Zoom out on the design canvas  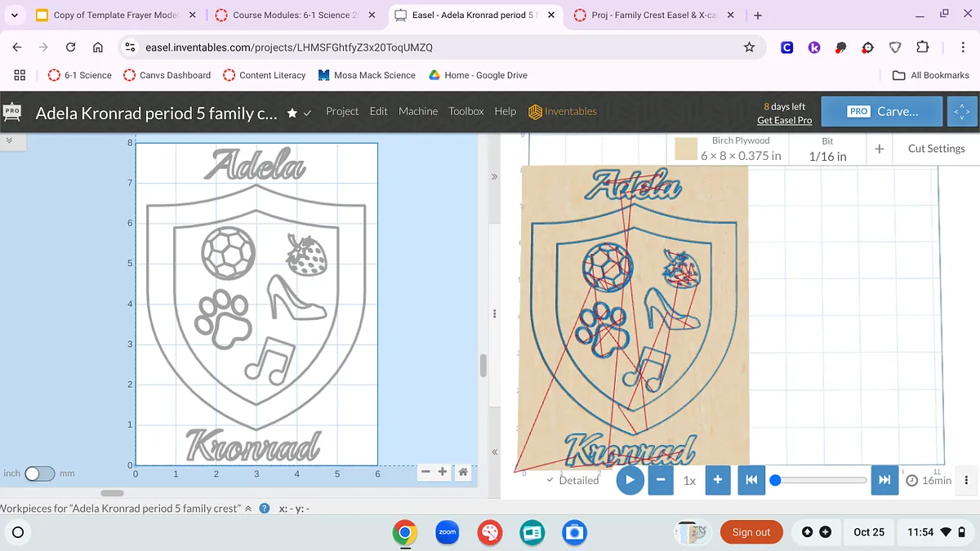click(x=425, y=472)
